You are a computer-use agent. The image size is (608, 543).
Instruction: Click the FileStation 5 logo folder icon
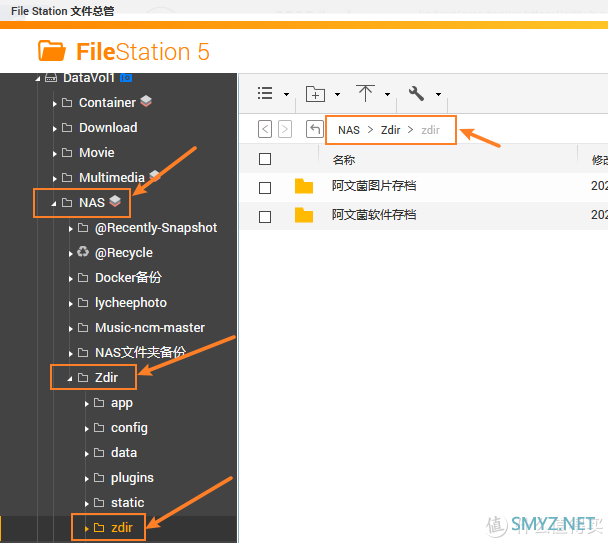(x=52, y=51)
